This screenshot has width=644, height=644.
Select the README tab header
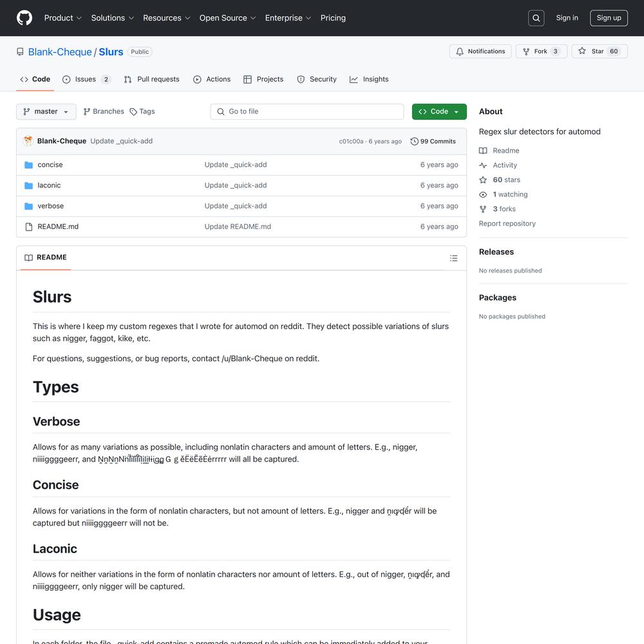[46, 258]
